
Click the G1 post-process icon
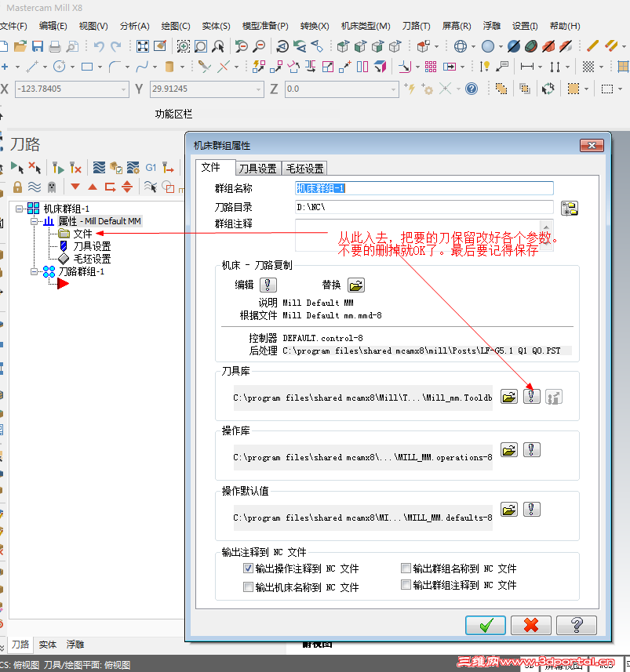click(151, 168)
